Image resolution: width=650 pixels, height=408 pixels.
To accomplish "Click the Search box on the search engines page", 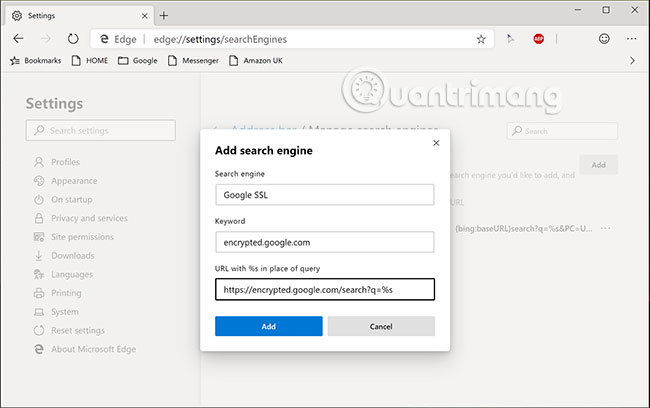I will click(562, 131).
